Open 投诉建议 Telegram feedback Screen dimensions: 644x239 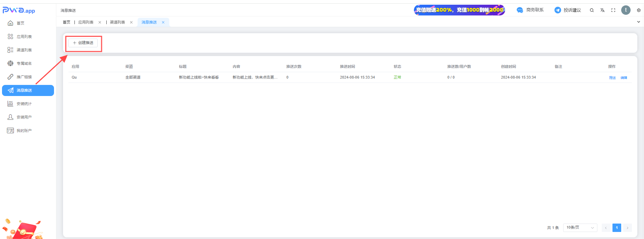tap(568, 10)
